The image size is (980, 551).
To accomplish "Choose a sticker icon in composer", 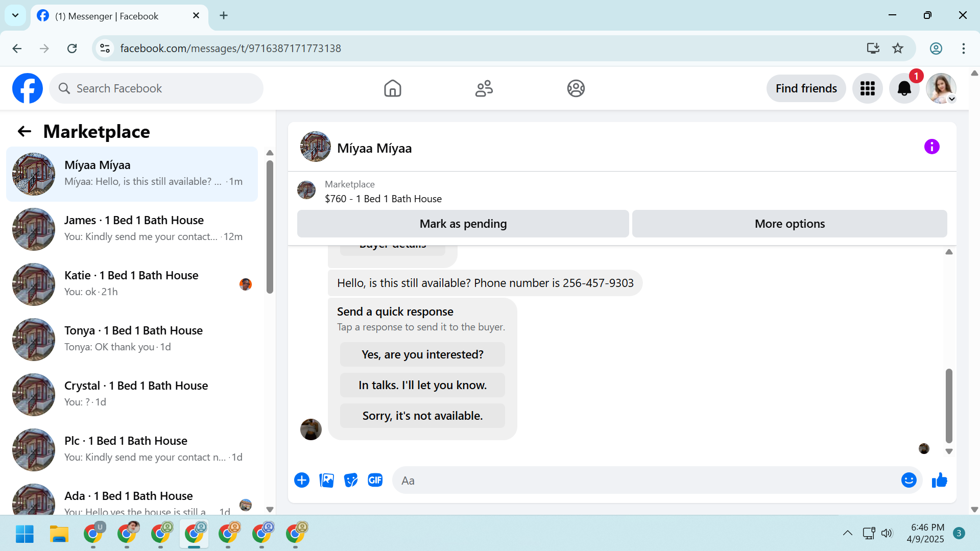I will pyautogui.click(x=351, y=481).
